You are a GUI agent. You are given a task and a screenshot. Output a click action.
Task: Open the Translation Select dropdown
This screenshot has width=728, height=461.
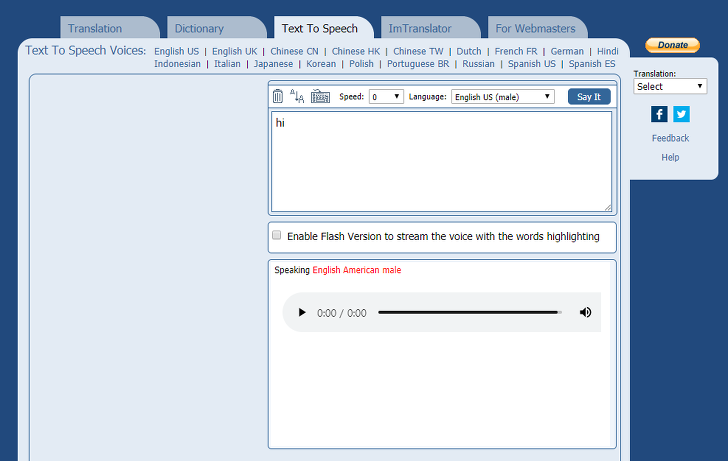point(670,86)
